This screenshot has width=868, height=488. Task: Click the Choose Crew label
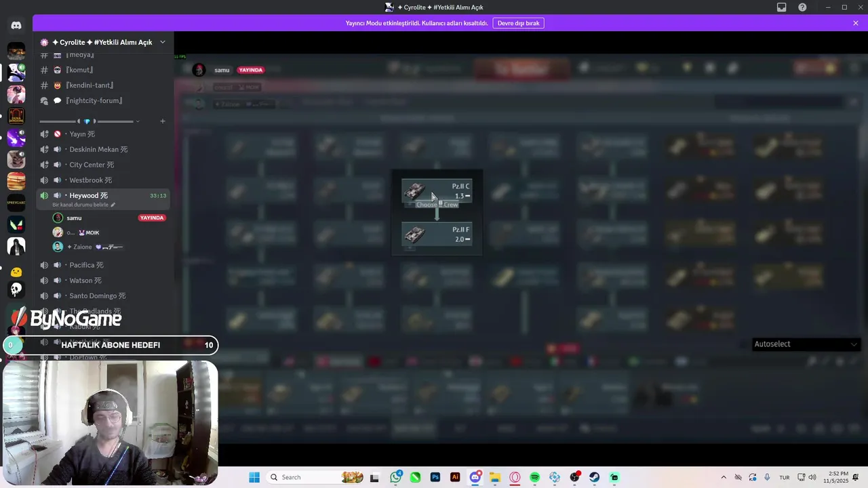437,205
